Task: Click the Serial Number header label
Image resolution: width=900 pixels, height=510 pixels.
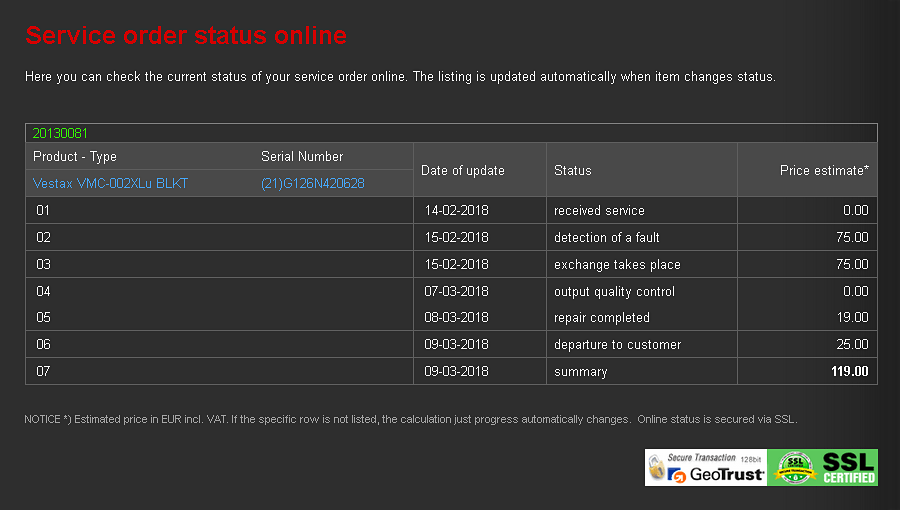Action: [302, 157]
